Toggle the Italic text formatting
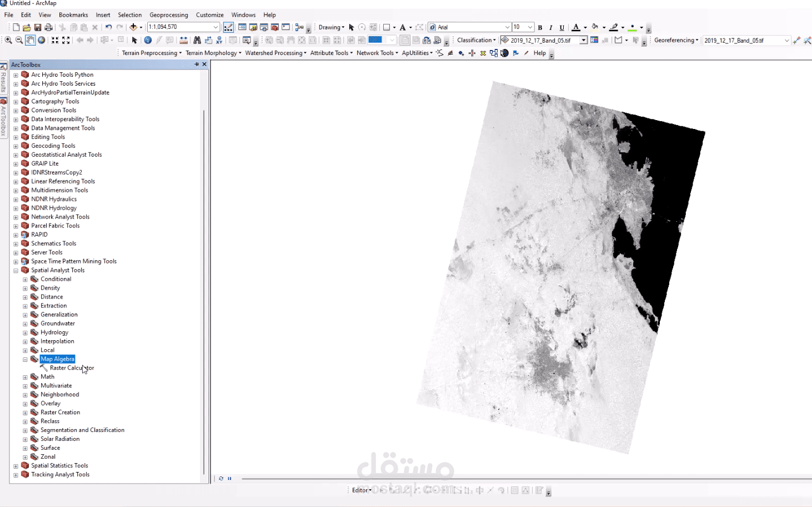The image size is (812, 507). [x=551, y=27]
